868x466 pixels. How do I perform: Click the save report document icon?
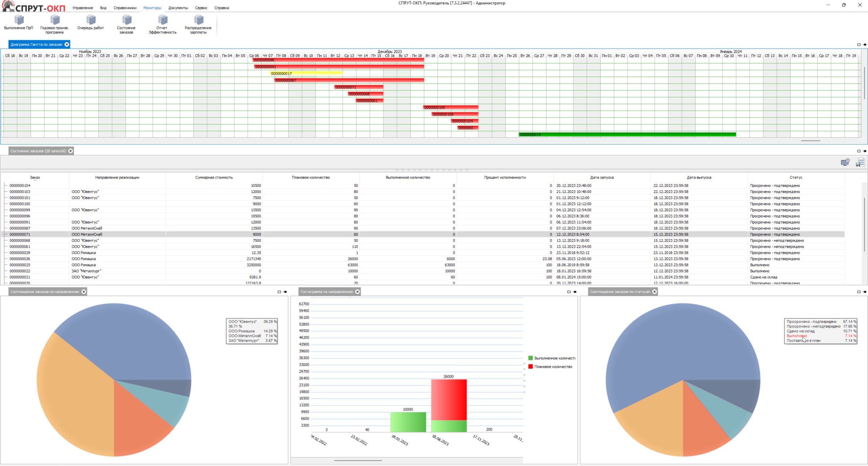tap(860, 162)
